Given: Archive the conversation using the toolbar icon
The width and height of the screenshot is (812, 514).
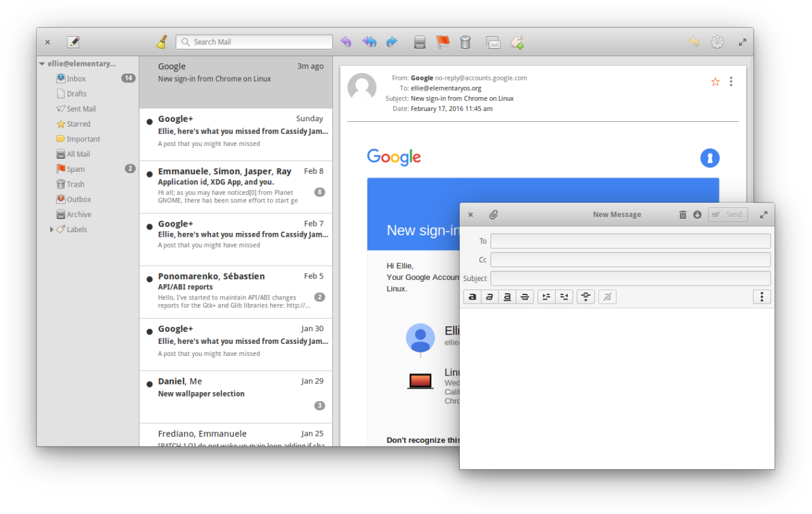Looking at the screenshot, I should (419, 42).
